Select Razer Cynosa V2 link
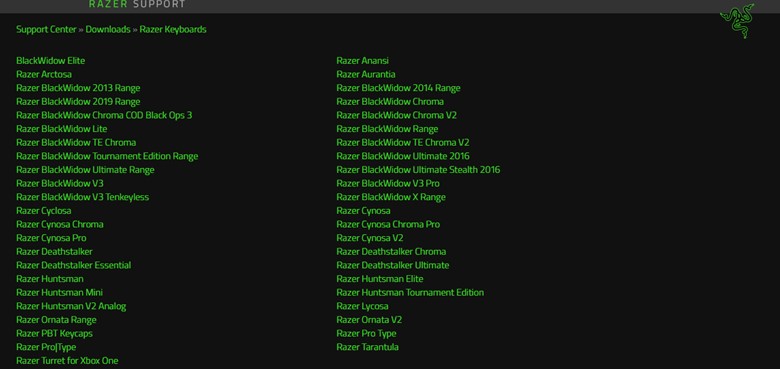The width and height of the screenshot is (780, 369). (x=370, y=238)
